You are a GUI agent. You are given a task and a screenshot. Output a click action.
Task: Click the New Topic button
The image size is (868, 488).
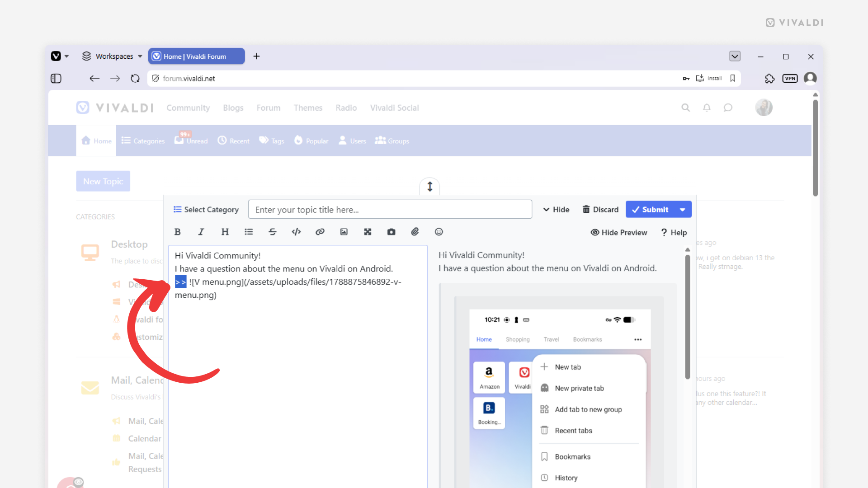pos(103,181)
